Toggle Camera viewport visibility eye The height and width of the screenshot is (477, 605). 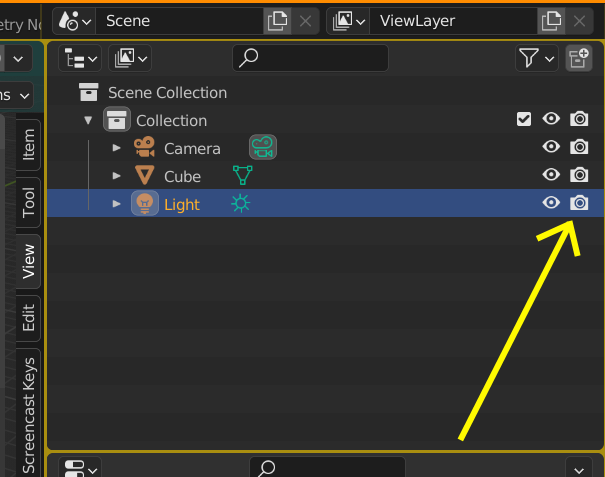pos(551,148)
